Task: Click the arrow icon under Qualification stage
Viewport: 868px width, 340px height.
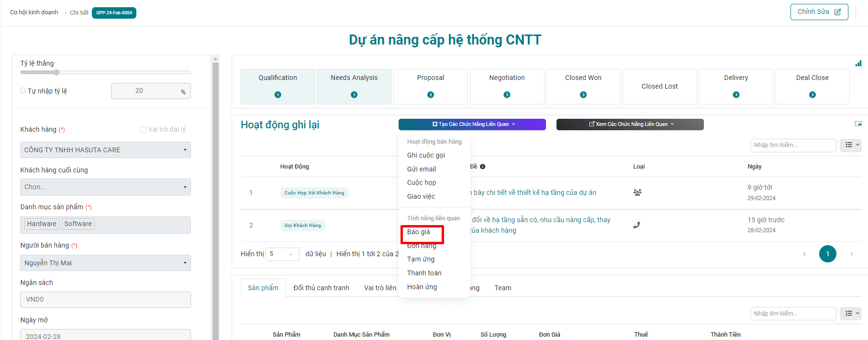Action: [278, 95]
